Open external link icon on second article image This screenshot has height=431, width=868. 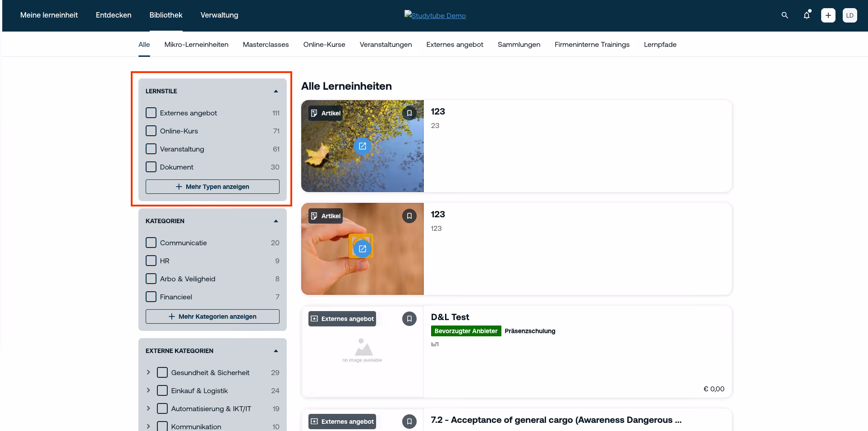point(363,249)
